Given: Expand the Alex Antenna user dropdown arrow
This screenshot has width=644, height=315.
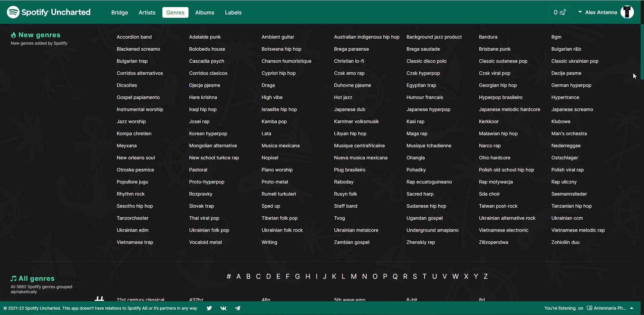Looking at the screenshot, I should tap(580, 12).
